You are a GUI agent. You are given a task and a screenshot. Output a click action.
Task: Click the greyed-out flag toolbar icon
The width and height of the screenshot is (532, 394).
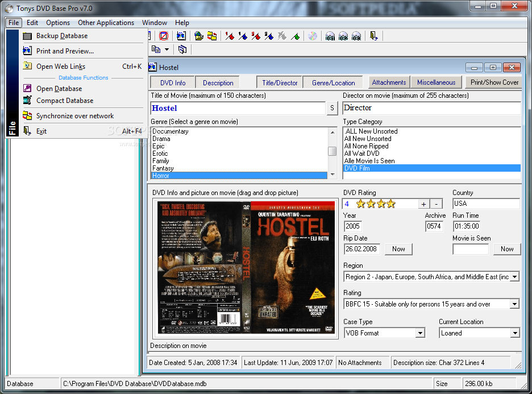coord(282,36)
